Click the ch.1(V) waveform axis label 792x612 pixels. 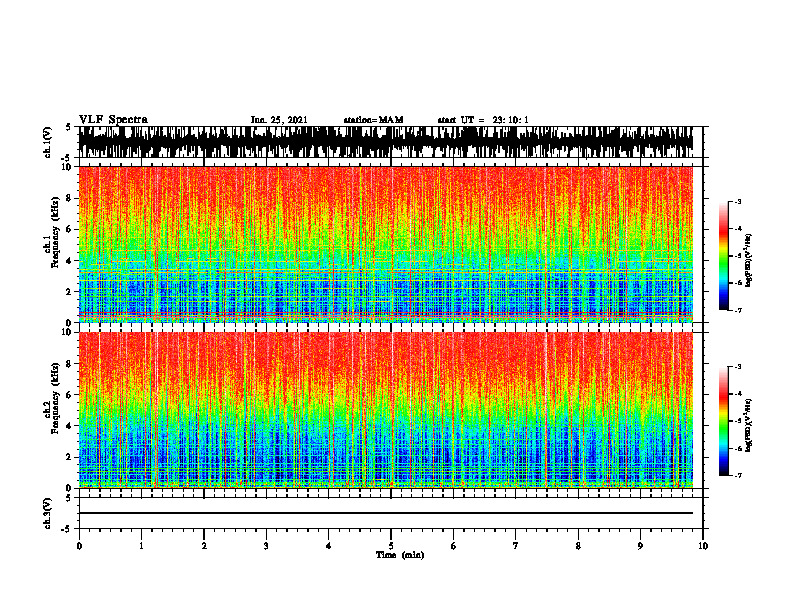[x=47, y=142]
